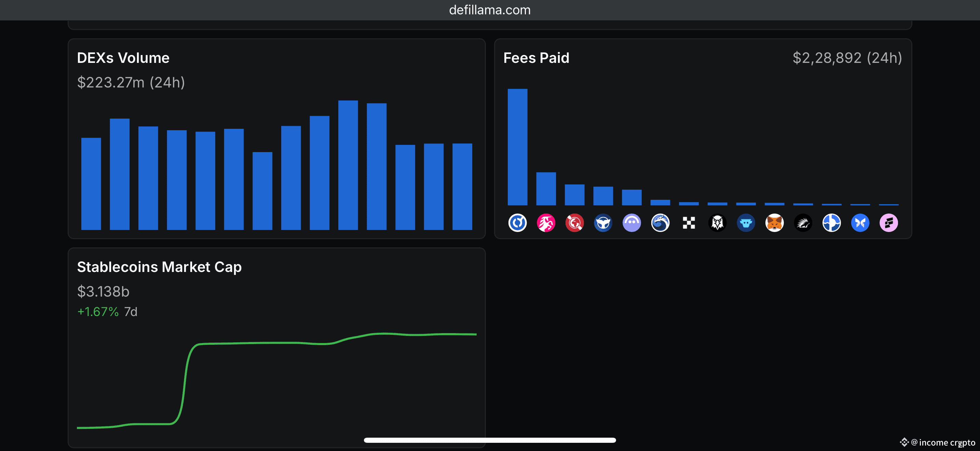Click the blue whale-tail protocol icon
The height and width of the screenshot is (451, 980).
(x=603, y=223)
